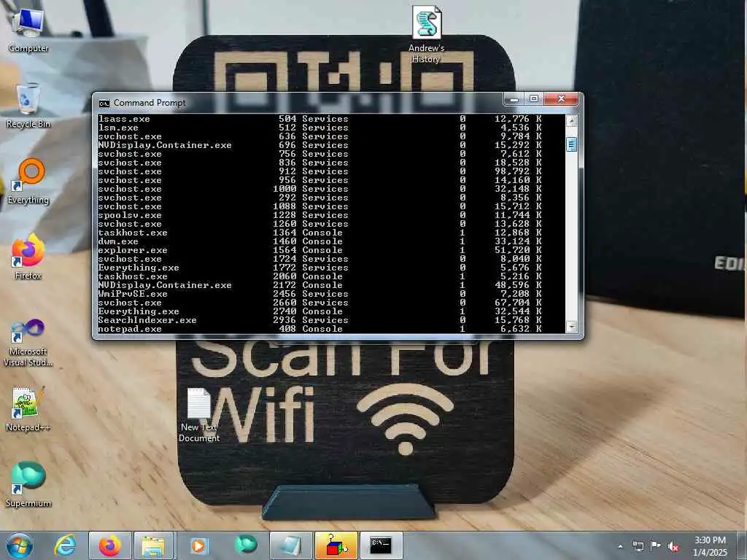
Task: Click the Command Prompt title text
Action: (x=150, y=103)
